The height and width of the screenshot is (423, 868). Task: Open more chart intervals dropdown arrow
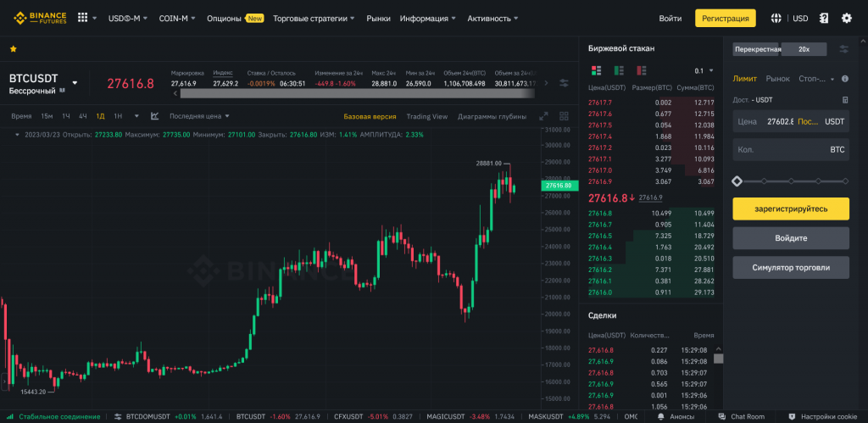click(x=136, y=116)
